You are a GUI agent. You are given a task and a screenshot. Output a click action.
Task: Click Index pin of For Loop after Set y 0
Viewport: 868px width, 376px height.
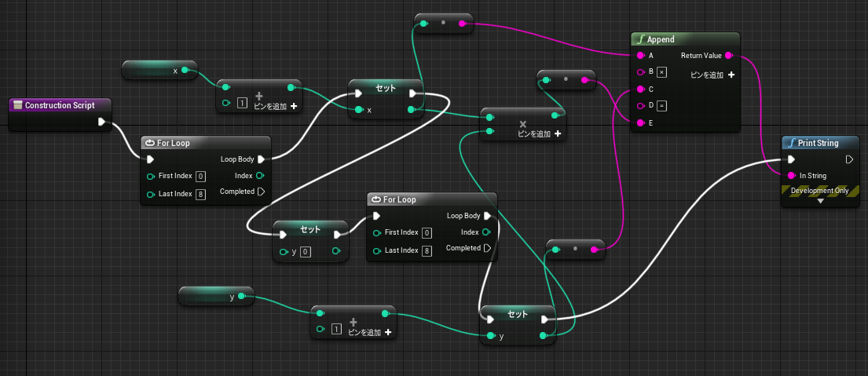click(486, 232)
